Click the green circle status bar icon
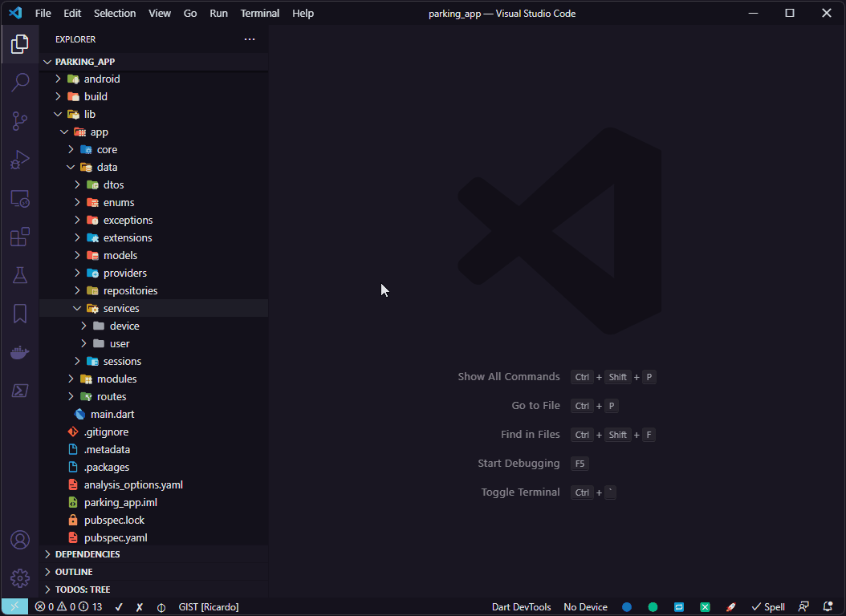The height and width of the screenshot is (616, 846). [653, 607]
